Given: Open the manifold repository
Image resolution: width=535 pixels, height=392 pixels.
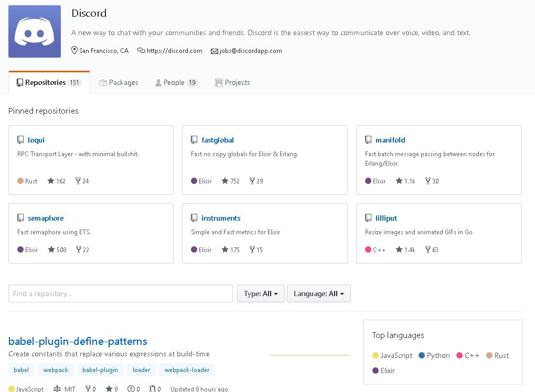Looking at the screenshot, I should tap(390, 140).
